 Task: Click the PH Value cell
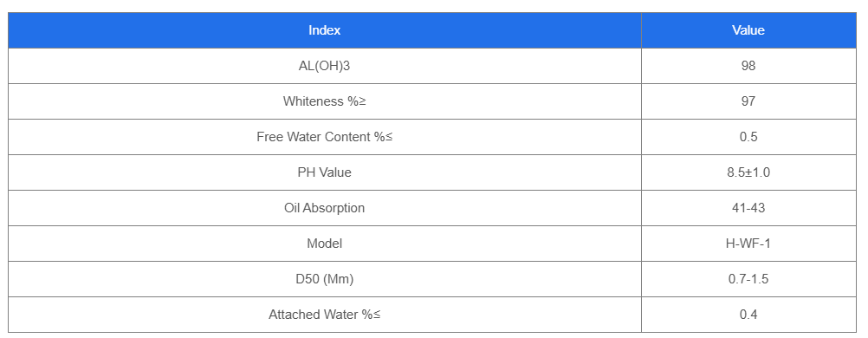(x=324, y=172)
